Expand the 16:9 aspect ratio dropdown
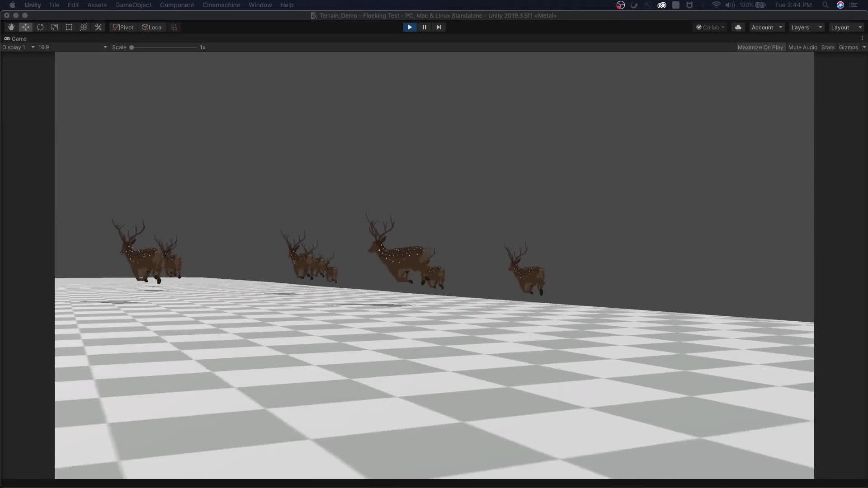 click(x=72, y=47)
